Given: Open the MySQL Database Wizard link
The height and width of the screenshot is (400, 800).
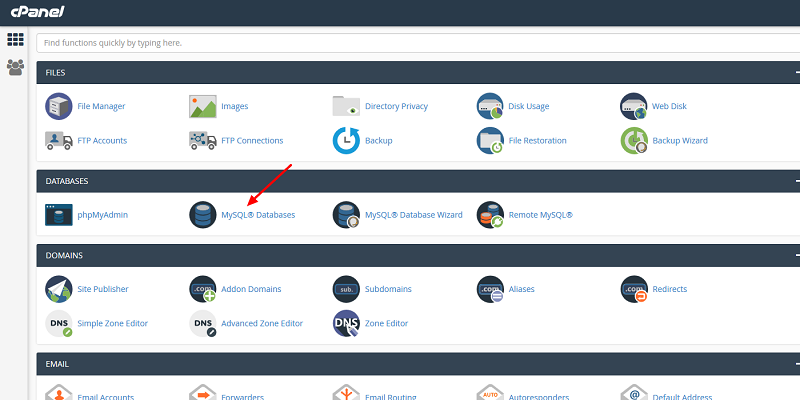Looking at the screenshot, I should click(x=413, y=214).
